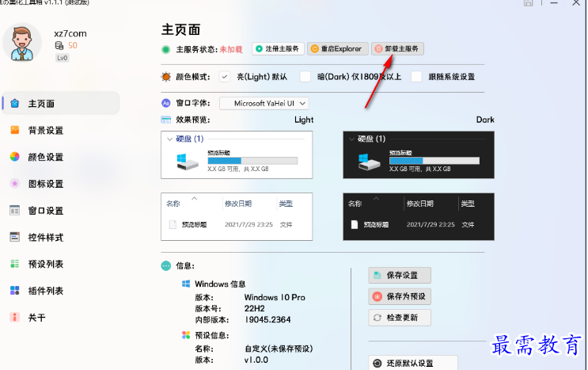The image size is (588, 370).
Task: Click the Windows 10 Pro version text
Action: point(275,297)
